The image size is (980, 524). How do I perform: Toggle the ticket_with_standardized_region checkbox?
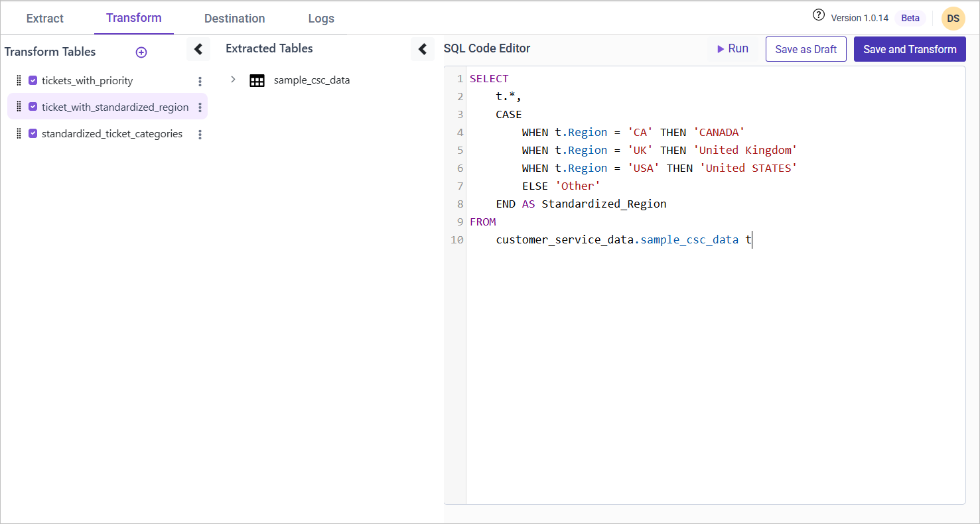33,107
